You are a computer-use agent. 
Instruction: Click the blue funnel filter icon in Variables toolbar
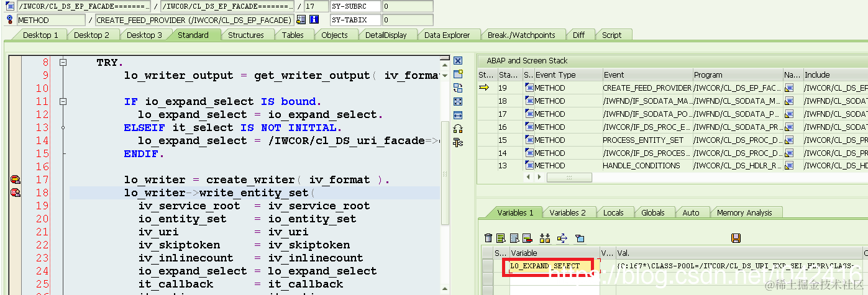tap(579, 238)
